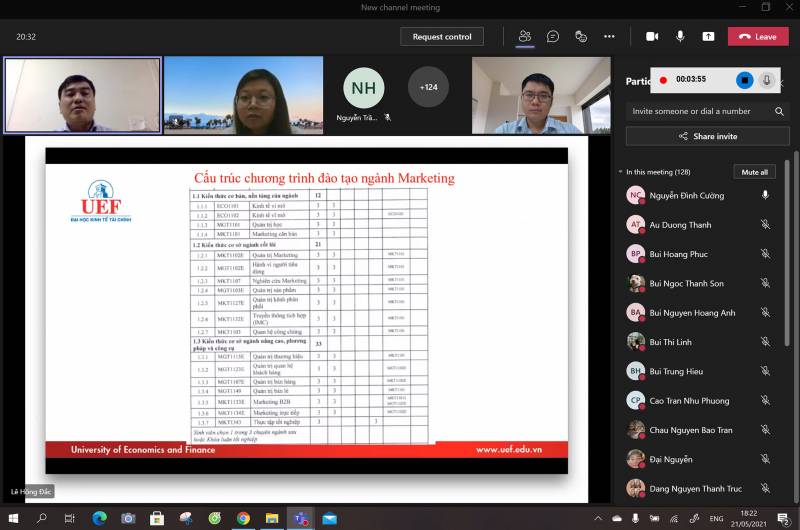
Task: Expand the +124 more participants bubble
Action: 428,87
